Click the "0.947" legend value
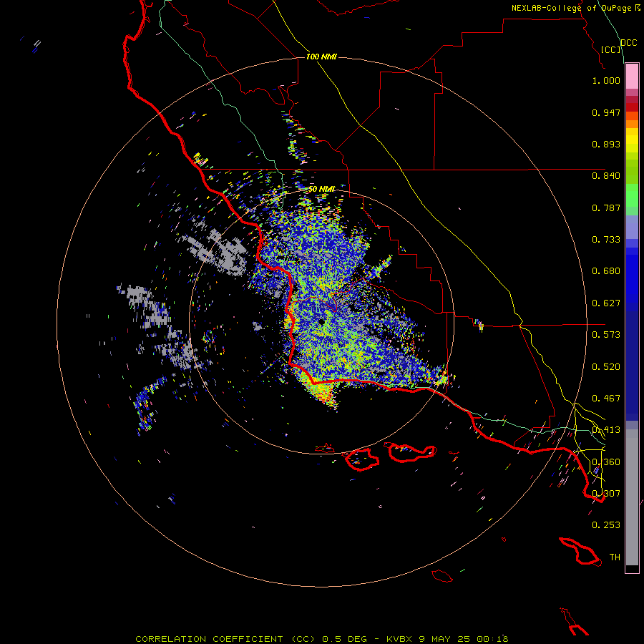 point(606,112)
